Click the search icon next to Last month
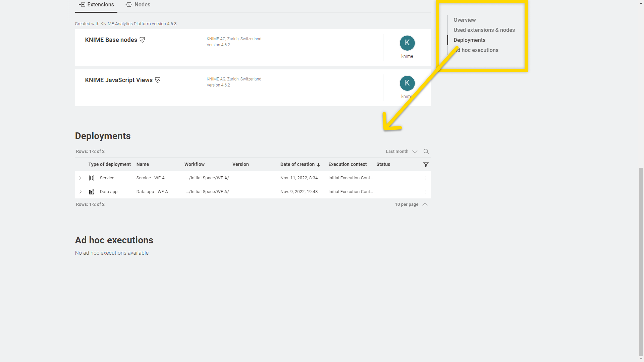Viewport: 644px width, 362px height. [426, 151]
